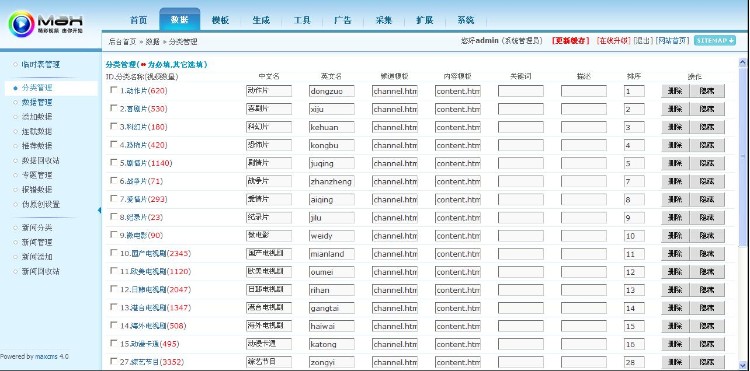This screenshot has height=371, width=750.
Task: Open the 采集 navigation tab
Action: point(384,20)
